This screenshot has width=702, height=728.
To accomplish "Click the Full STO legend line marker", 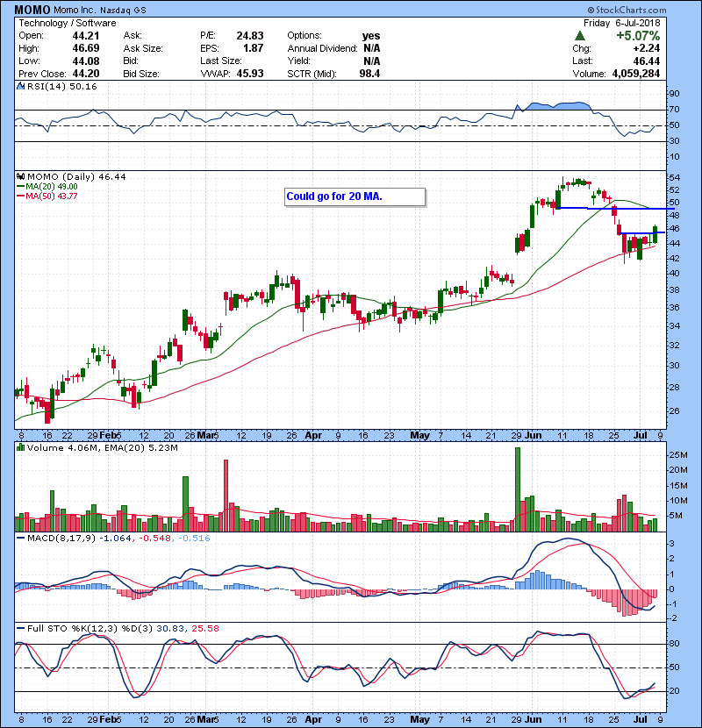I will pos(20,629).
